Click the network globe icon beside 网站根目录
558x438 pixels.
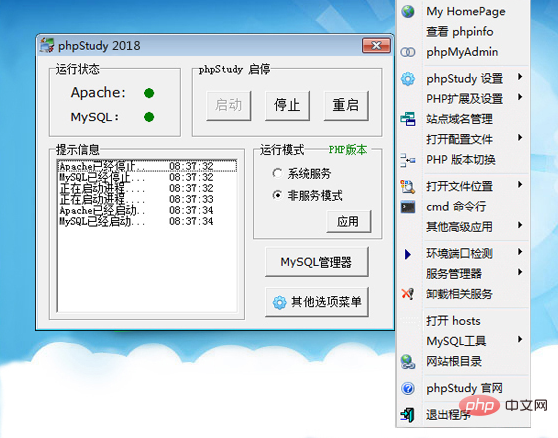pos(408,362)
